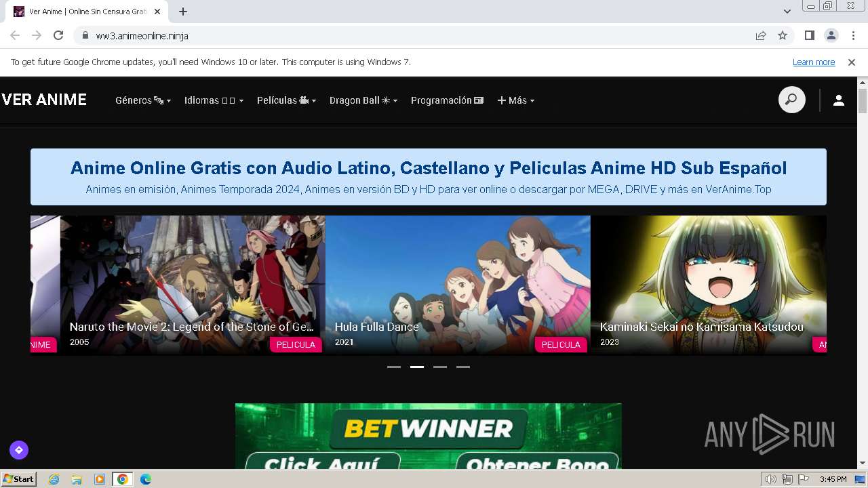
Task: Click the PELICULA badge on Naruto slide
Action: click(x=296, y=344)
